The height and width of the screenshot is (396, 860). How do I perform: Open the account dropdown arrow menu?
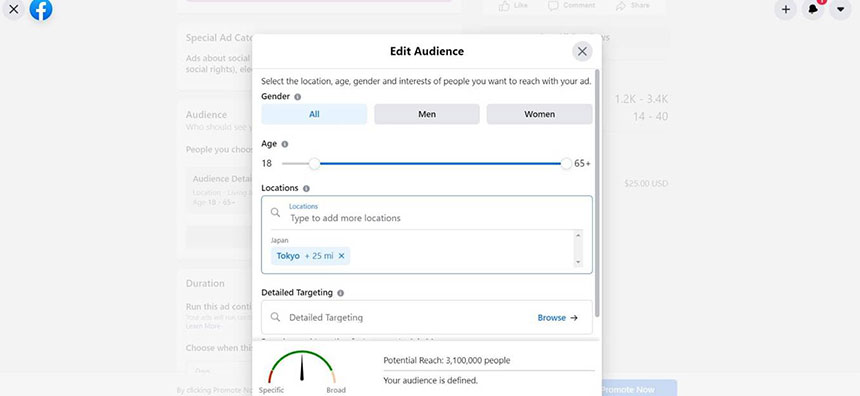tap(840, 9)
